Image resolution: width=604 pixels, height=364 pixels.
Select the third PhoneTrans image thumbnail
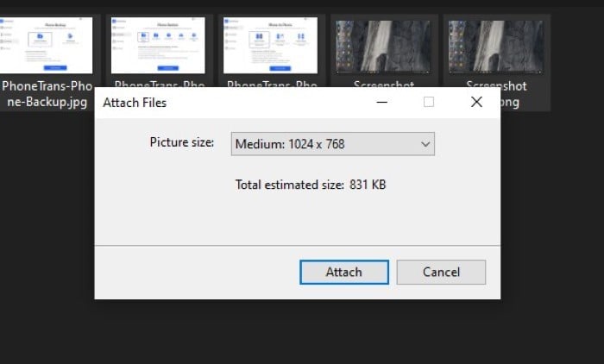pos(270,45)
